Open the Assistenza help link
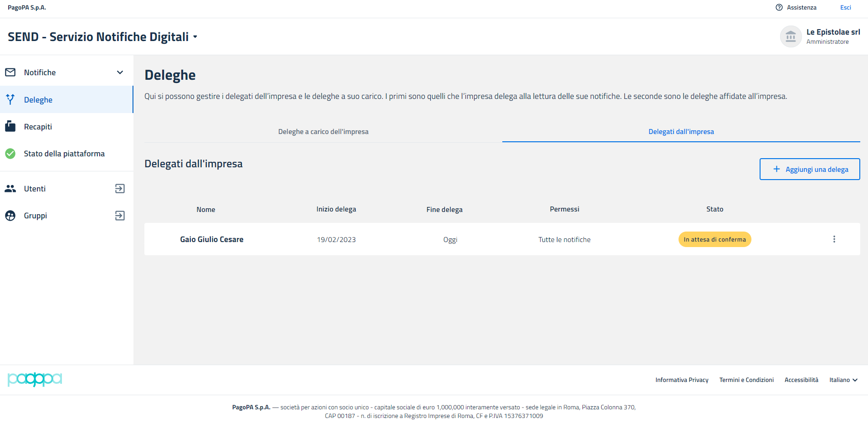 coord(796,7)
